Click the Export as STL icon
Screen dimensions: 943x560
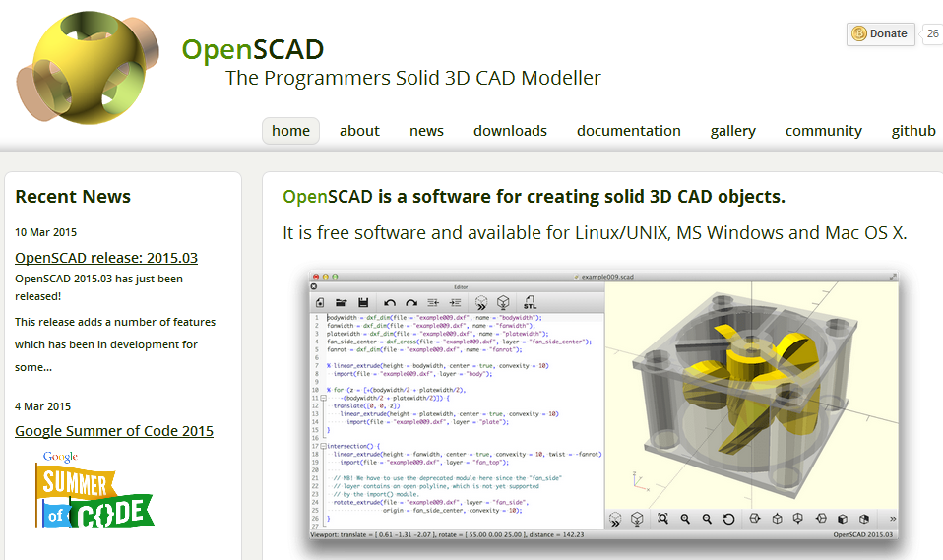click(x=530, y=302)
